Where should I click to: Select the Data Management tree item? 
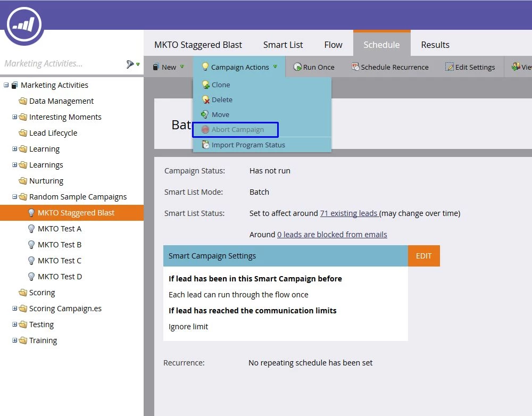coord(61,101)
